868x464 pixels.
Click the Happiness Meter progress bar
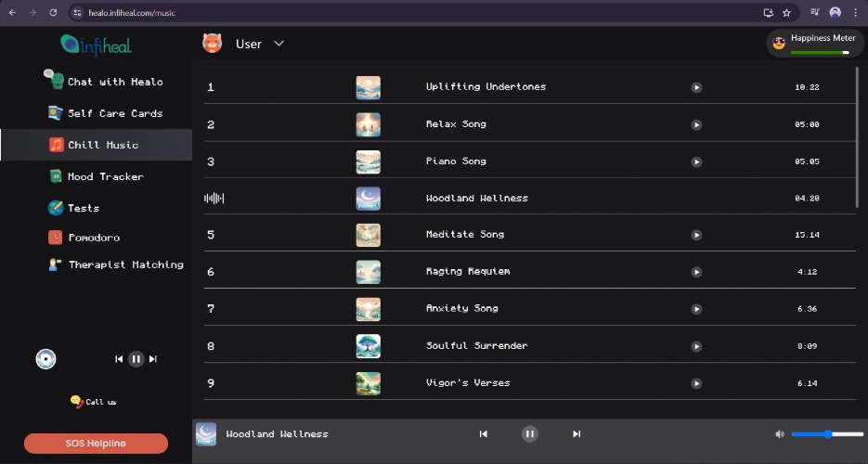[x=820, y=53]
